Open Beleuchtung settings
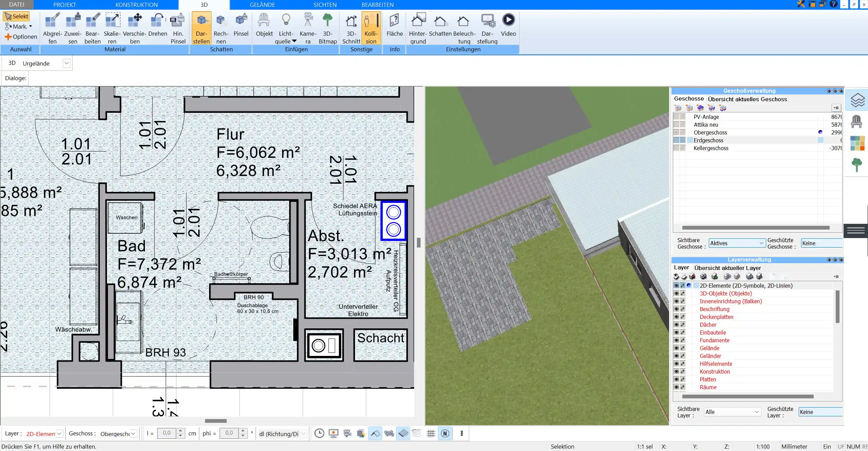Image resolution: width=868 pixels, height=451 pixels. click(464, 29)
